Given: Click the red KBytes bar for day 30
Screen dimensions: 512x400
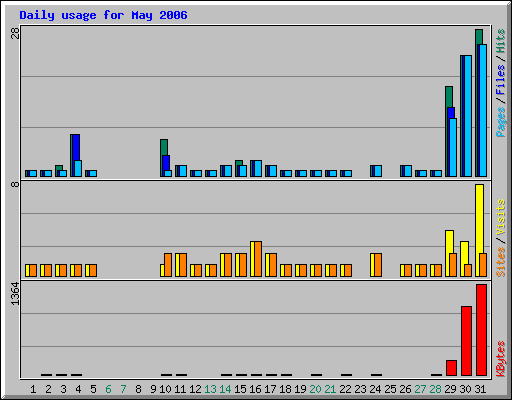Looking at the screenshot, I should coord(467,341).
